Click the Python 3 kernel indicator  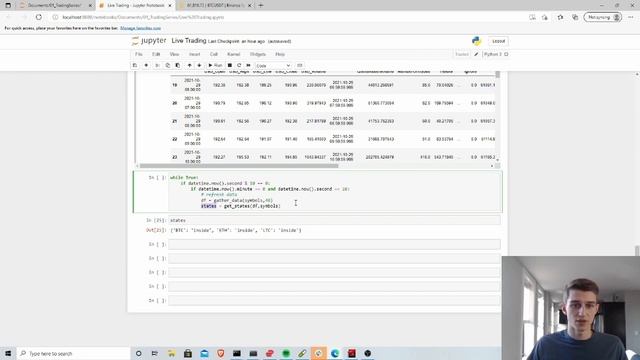point(496,54)
